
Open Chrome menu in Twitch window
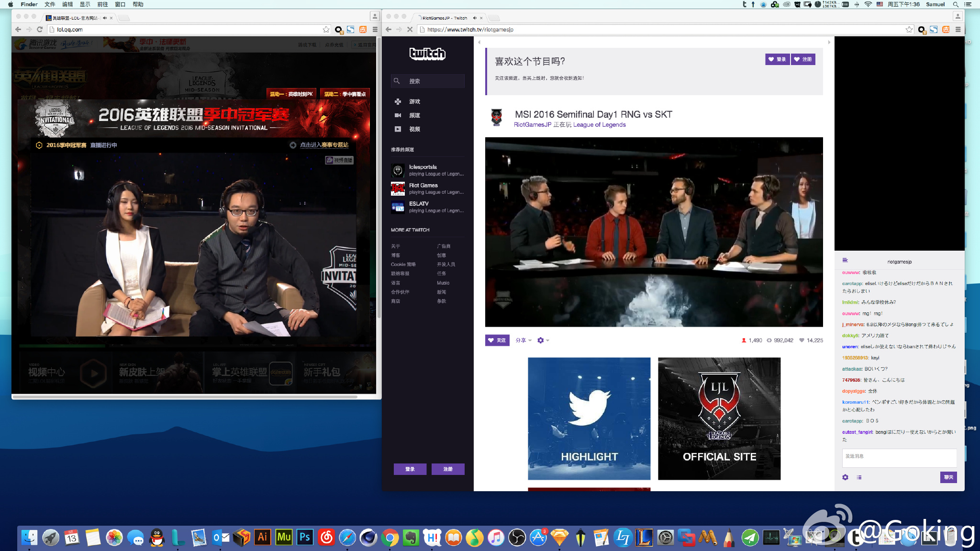pyautogui.click(x=958, y=30)
